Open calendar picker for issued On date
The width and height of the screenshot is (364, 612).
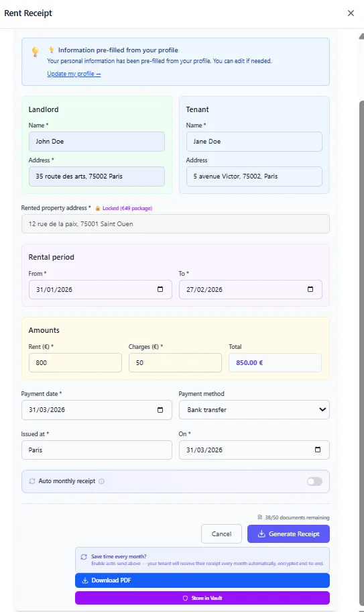318,450
